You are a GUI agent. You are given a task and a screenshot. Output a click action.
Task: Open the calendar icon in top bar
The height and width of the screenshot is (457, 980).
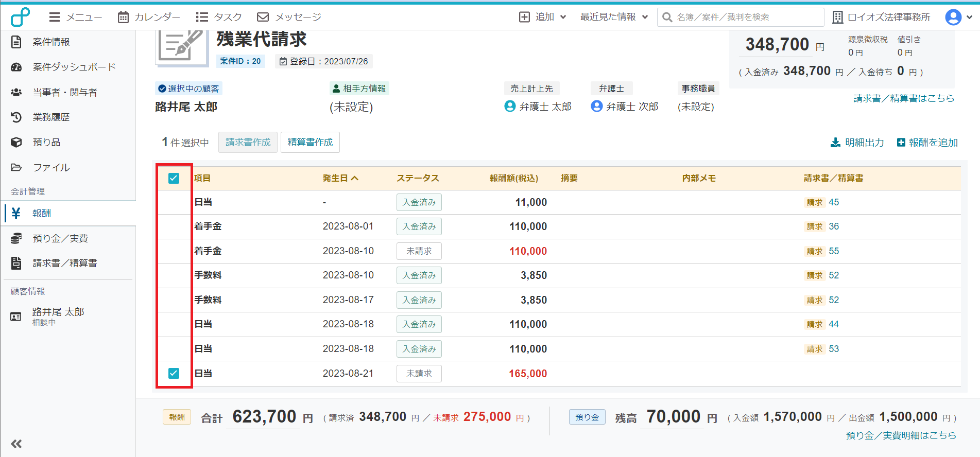pyautogui.click(x=123, y=17)
